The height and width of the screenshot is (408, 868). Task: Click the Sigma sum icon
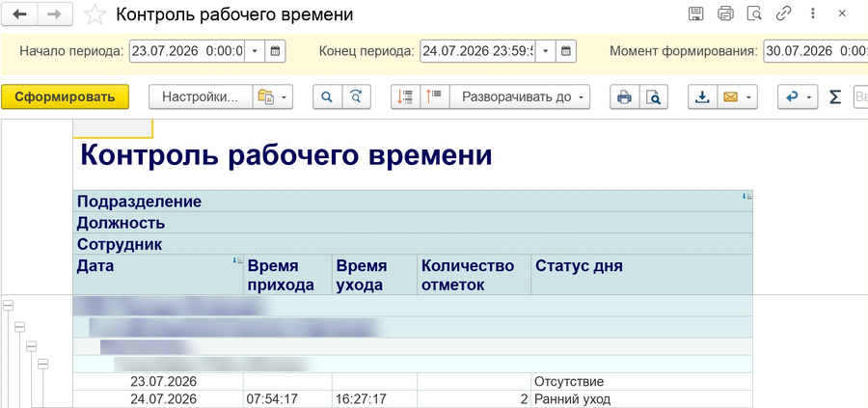pos(835,97)
